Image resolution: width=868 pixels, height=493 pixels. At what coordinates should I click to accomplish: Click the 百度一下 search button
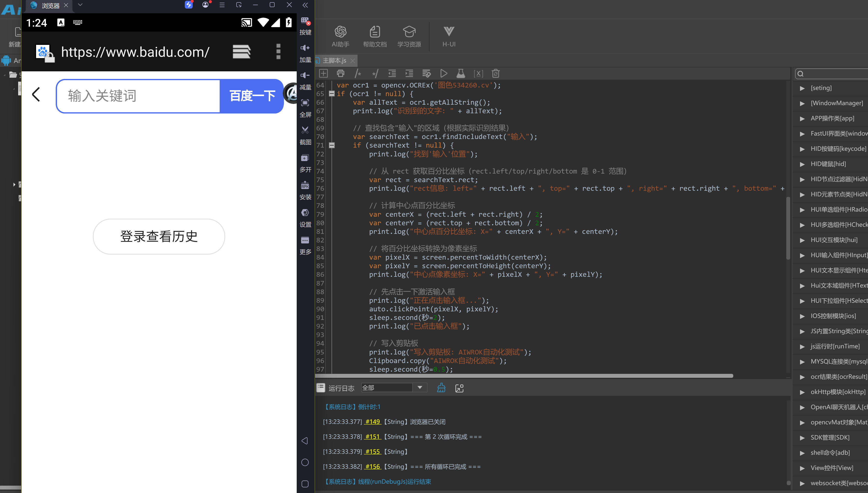pyautogui.click(x=252, y=96)
